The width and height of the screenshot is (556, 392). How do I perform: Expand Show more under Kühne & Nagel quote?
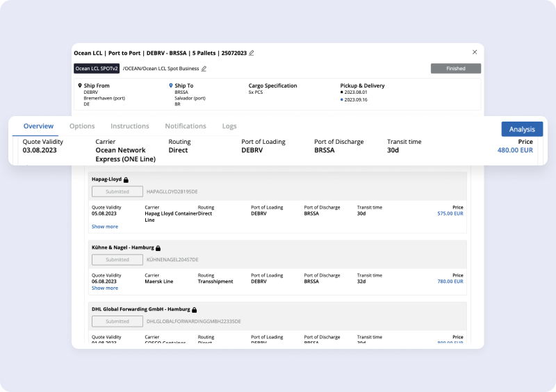105,288
